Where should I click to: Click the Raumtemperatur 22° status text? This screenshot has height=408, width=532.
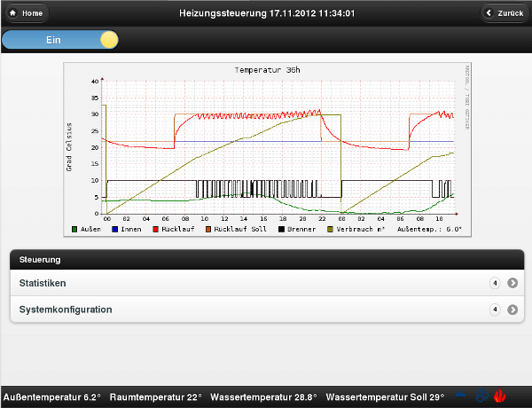156,396
